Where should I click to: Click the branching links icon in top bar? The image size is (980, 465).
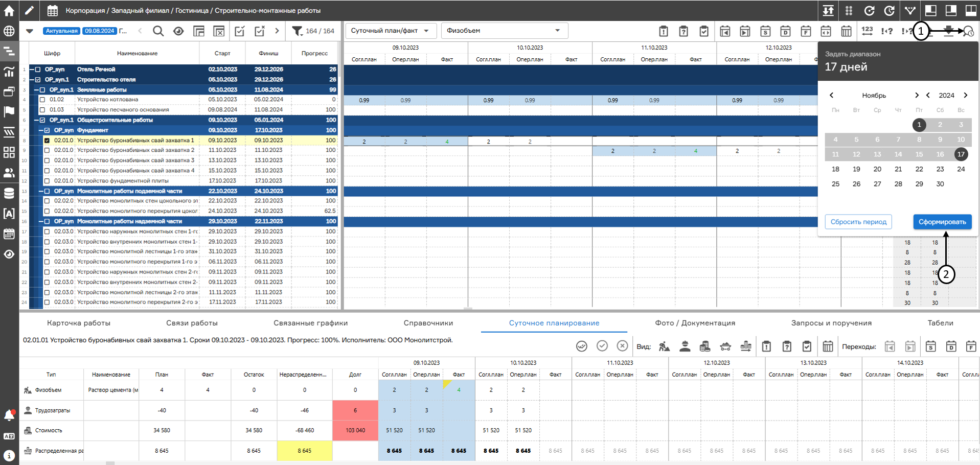pyautogui.click(x=910, y=10)
